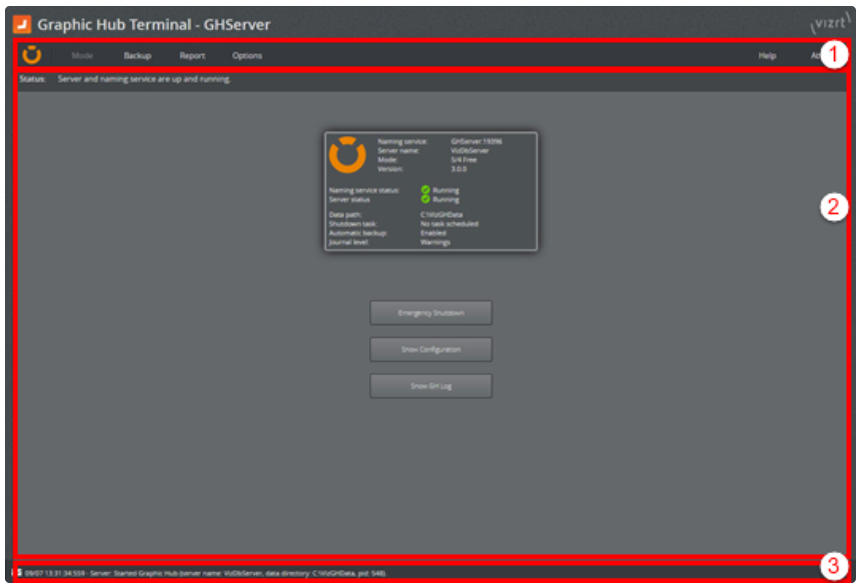862x588 pixels.
Task: Click the 'Running' text for Server status
Action: [446, 199]
